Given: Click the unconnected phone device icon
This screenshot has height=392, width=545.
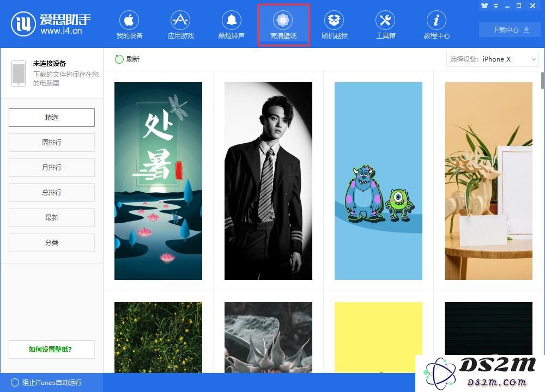Looking at the screenshot, I should [x=19, y=73].
